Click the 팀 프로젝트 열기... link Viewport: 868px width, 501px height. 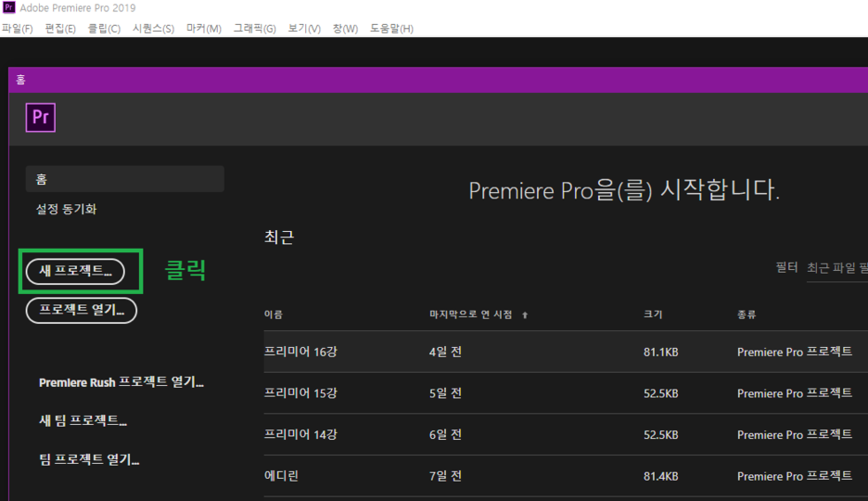[x=89, y=459]
